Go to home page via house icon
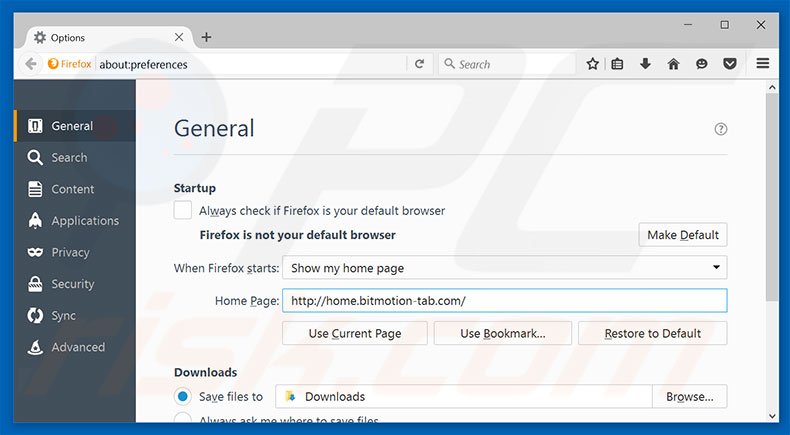Image resolution: width=790 pixels, height=435 pixels. 673,64
